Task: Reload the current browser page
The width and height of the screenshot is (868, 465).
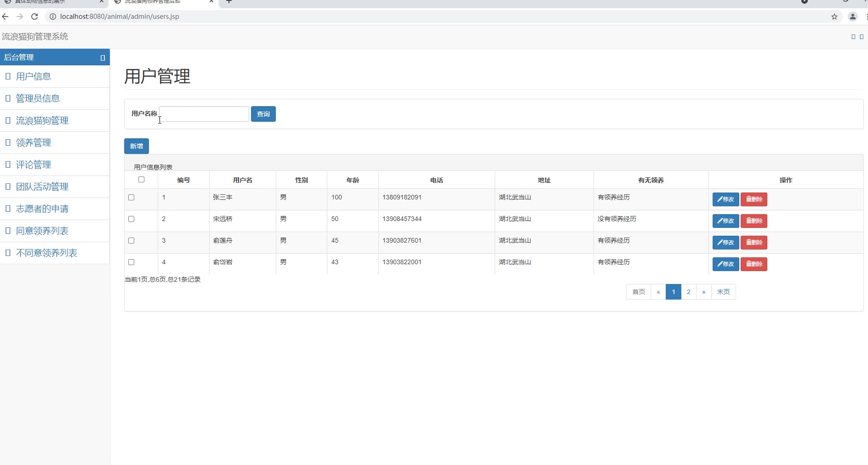Action: pos(34,17)
